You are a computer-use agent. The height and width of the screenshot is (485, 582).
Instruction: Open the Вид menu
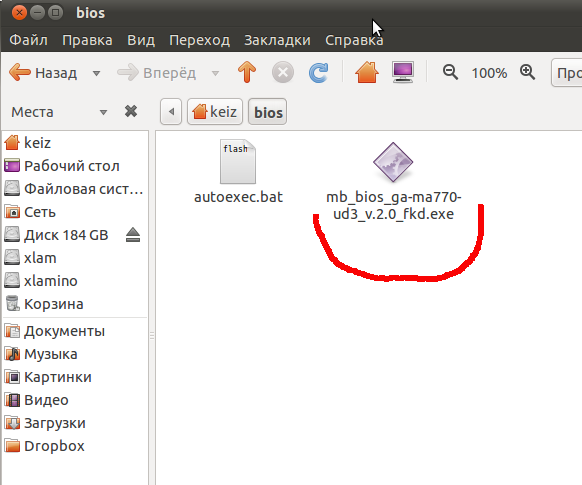click(x=141, y=40)
